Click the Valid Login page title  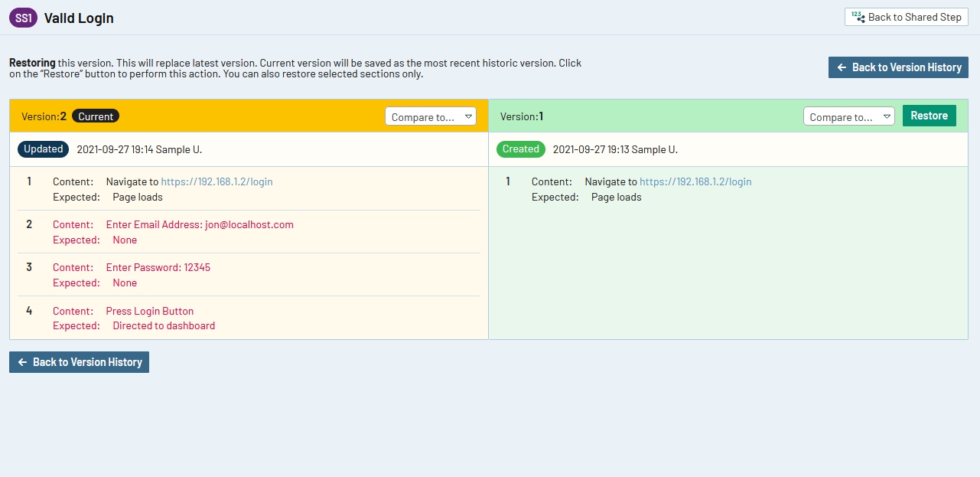coord(79,18)
